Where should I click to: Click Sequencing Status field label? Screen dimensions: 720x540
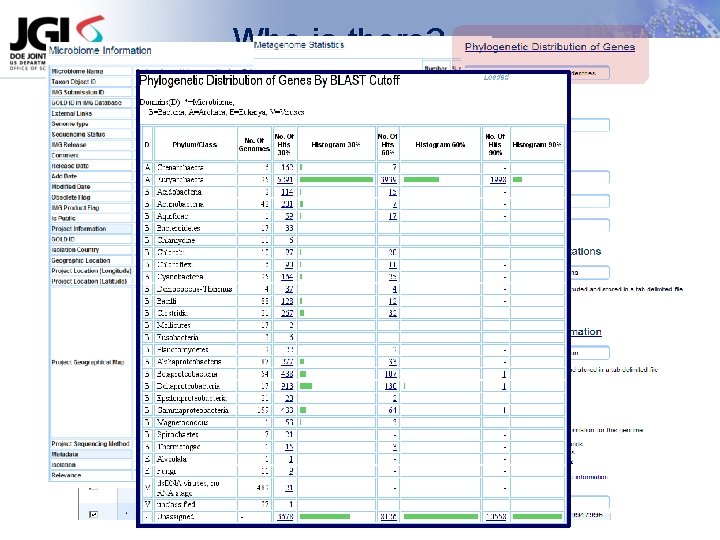[79, 135]
